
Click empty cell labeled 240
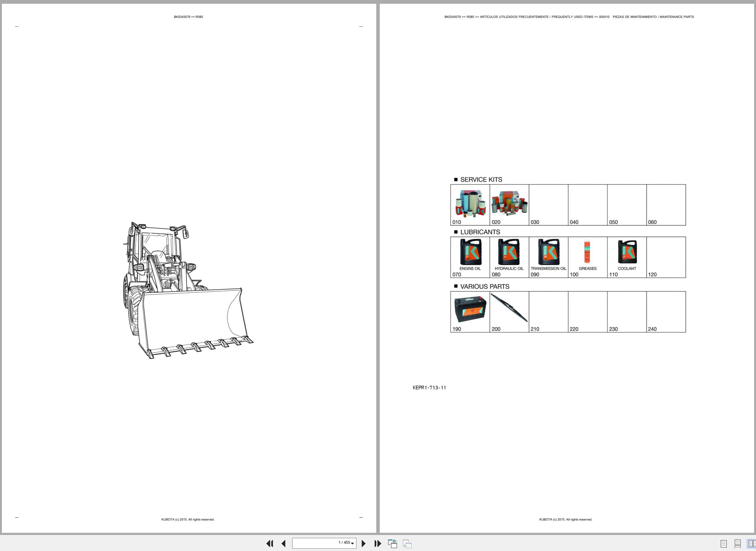pyautogui.click(x=666, y=312)
